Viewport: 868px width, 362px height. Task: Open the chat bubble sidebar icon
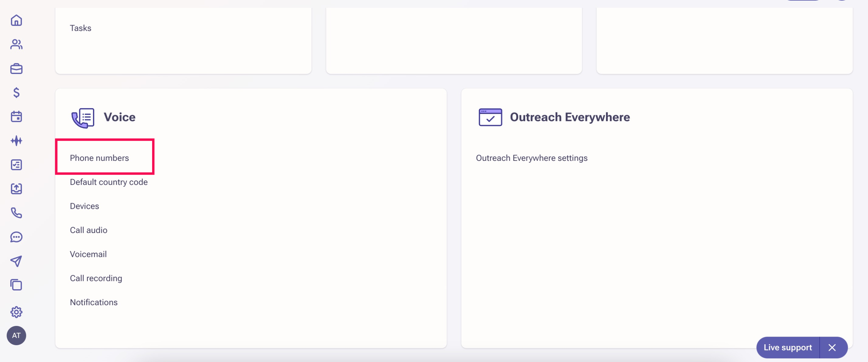pos(16,237)
